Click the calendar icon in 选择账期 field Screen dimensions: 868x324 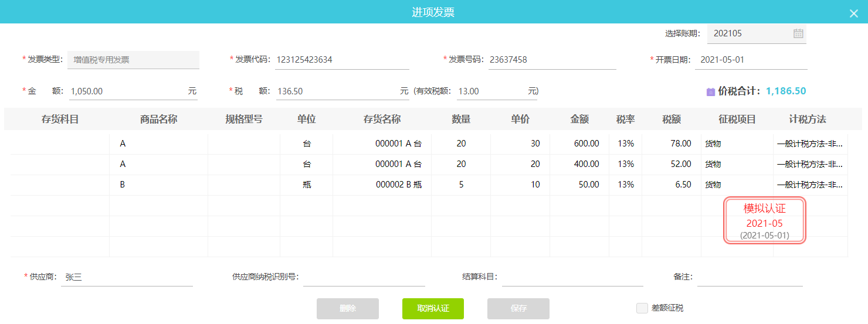[x=798, y=33]
